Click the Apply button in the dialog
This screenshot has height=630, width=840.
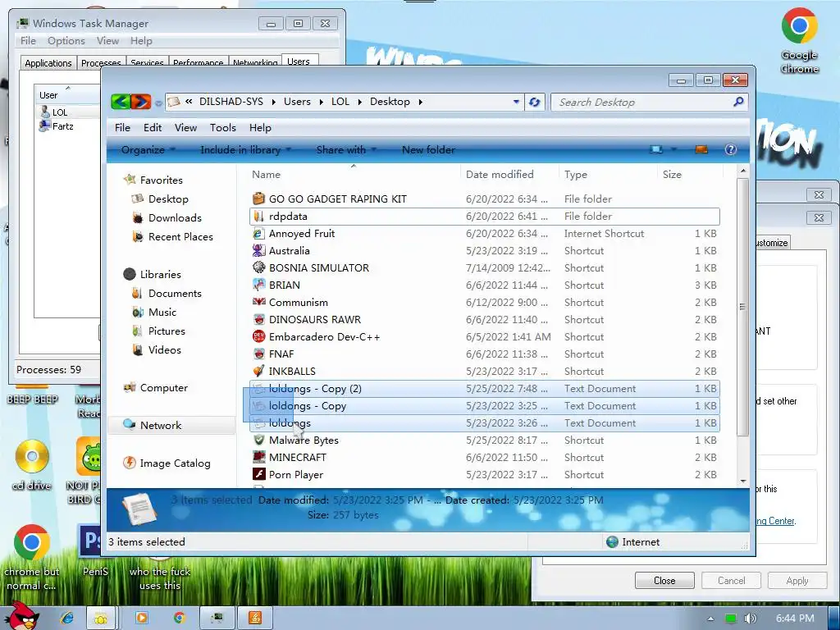797,580
